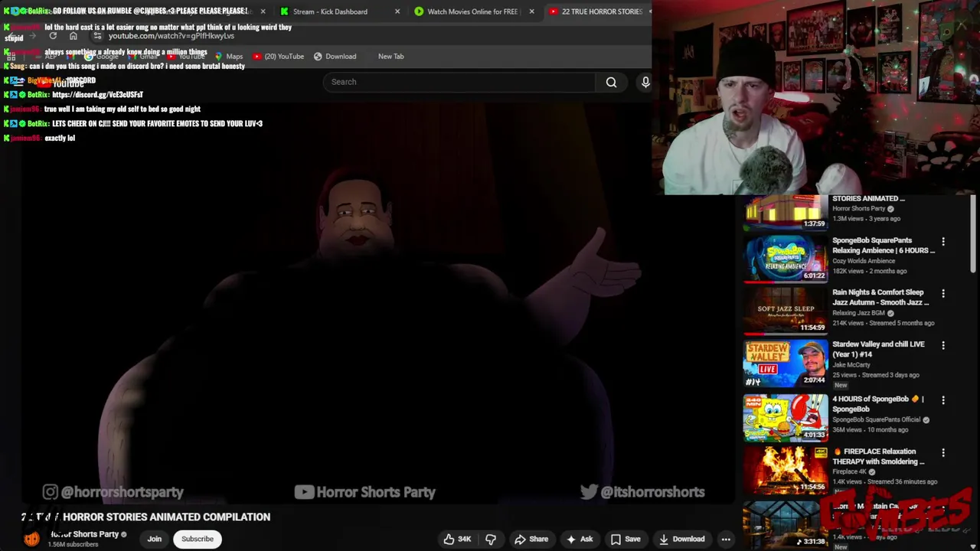Viewport: 980px width, 551px height.
Task: Open menu for FIREPLACE Relaxation video
Action: tap(943, 452)
